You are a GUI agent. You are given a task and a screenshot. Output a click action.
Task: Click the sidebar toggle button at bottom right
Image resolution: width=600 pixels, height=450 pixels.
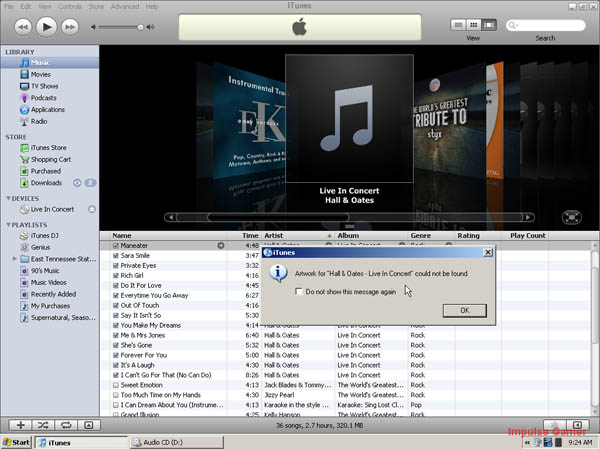[577, 425]
